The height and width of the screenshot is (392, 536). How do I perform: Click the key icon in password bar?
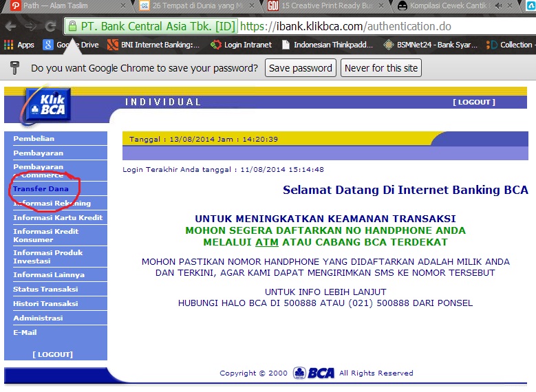point(14,68)
